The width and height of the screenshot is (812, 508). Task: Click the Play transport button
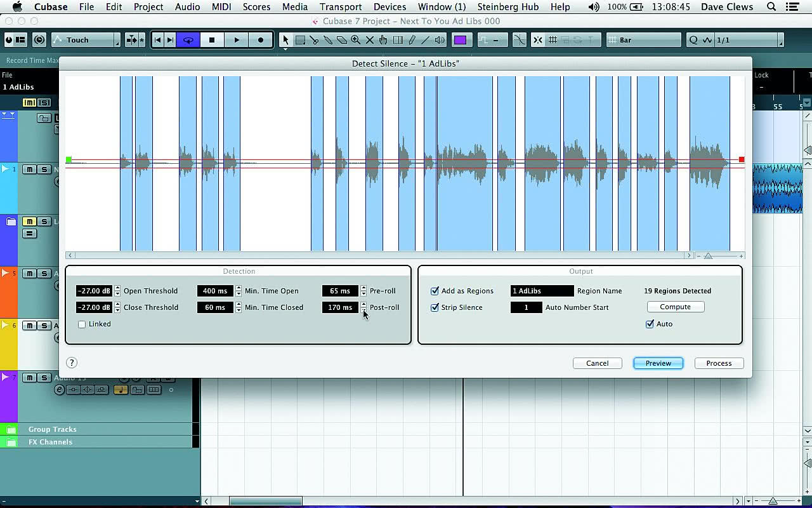point(237,40)
